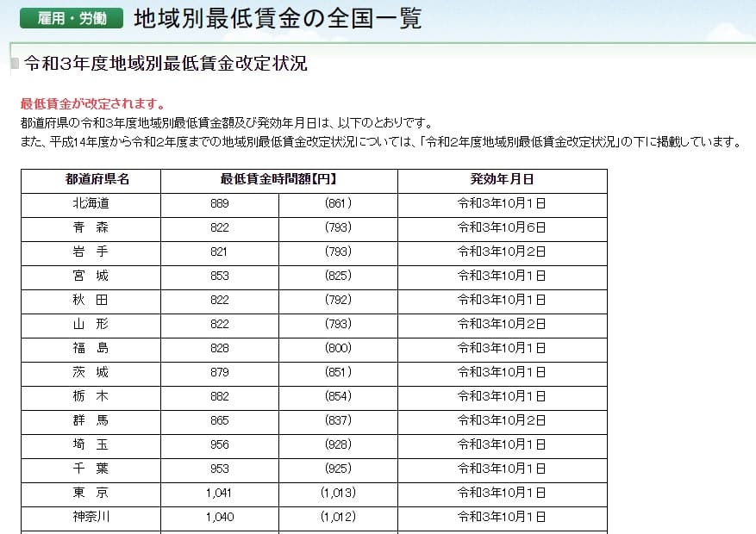Select the 福島 prefecture cell
The image size is (756, 534).
(x=91, y=348)
